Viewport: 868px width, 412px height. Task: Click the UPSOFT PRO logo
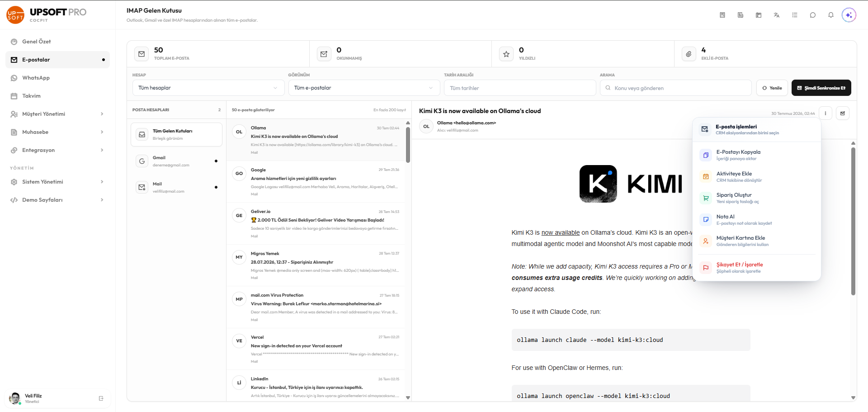47,14
